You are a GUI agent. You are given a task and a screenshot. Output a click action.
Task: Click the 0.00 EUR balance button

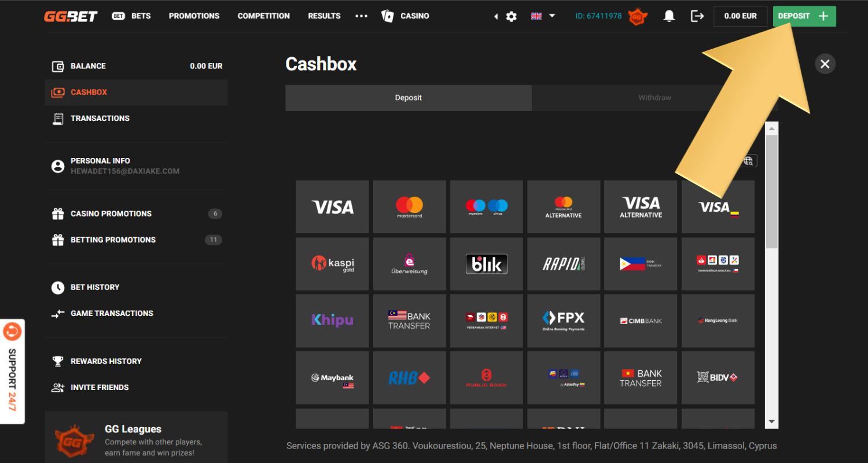(741, 16)
